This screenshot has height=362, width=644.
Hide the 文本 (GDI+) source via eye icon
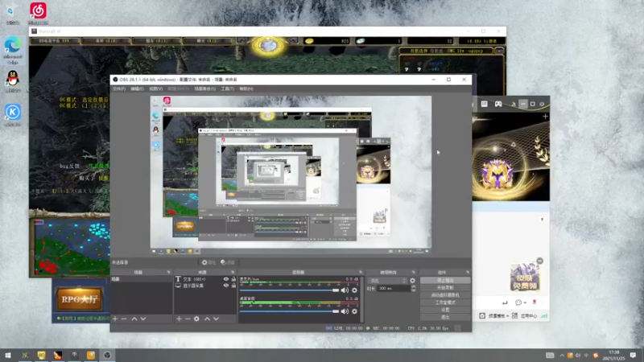226,279
